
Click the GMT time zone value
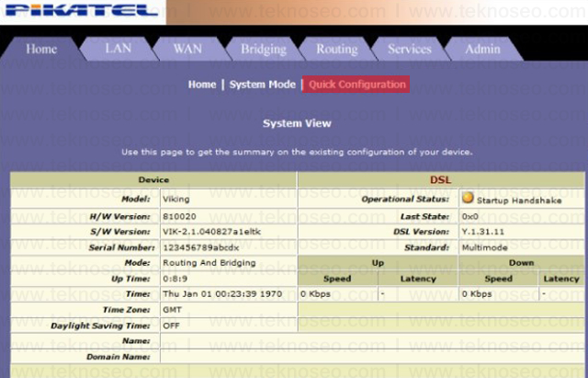click(x=172, y=310)
